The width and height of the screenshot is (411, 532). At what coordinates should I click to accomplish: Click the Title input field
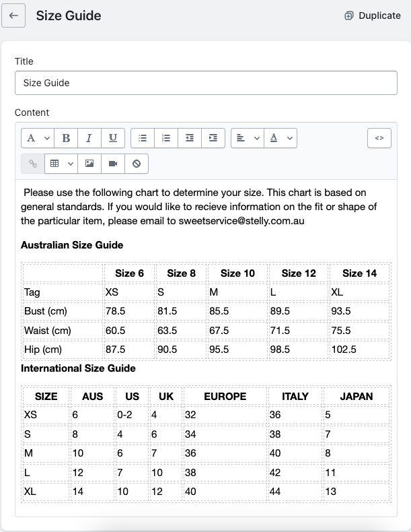[204, 83]
